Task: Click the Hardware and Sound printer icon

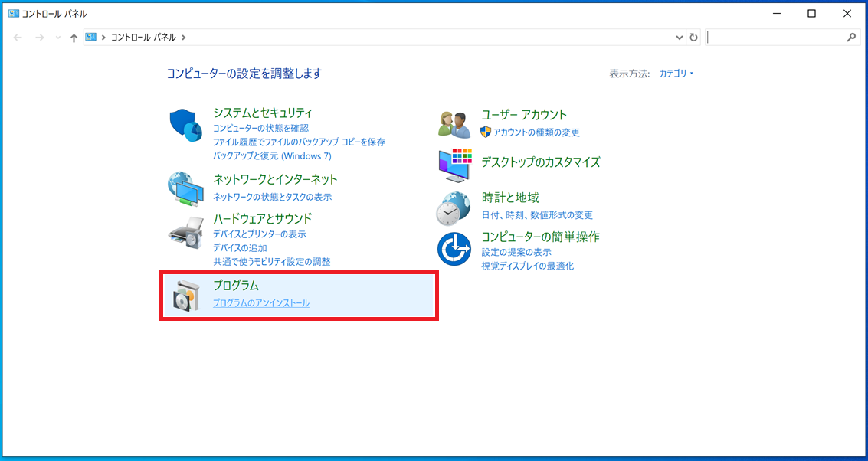Action: tap(185, 233)
